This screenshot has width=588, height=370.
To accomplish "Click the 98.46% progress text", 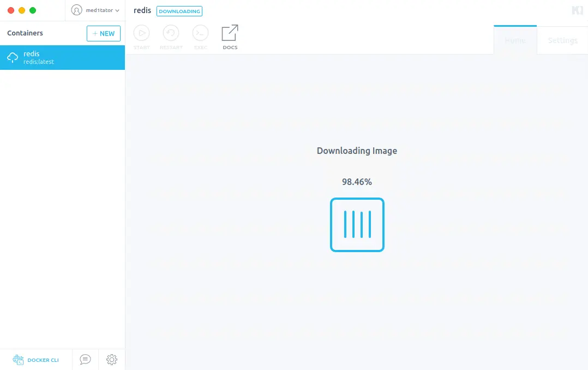I will pos(357,182).
